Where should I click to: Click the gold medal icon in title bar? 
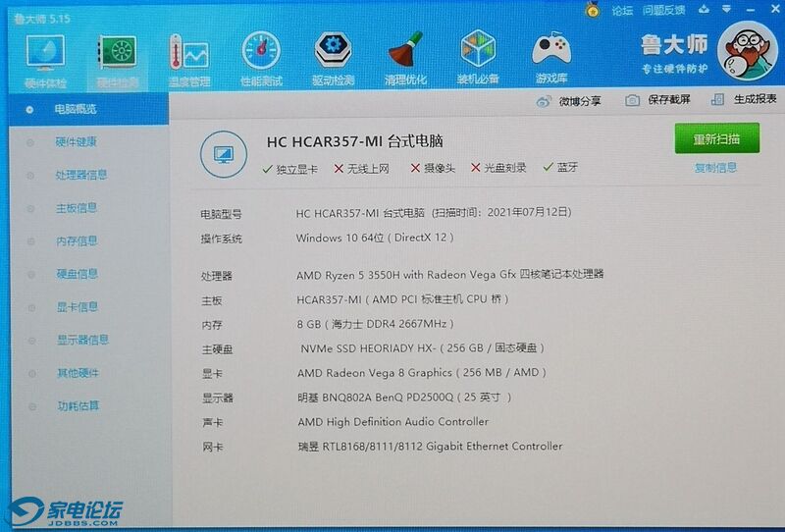tap(594, 10)
